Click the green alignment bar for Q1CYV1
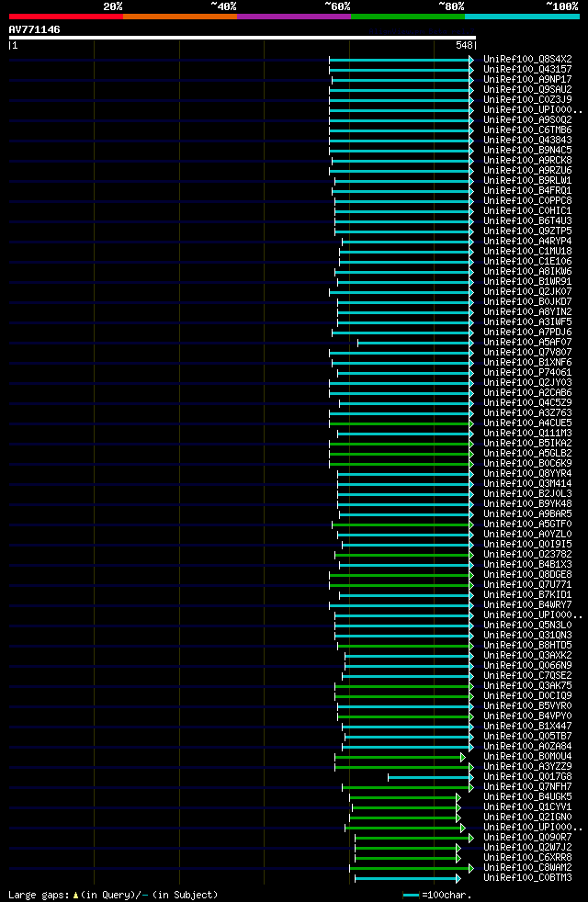The height and width of the screenshot is (902, 588). (406, 808)
